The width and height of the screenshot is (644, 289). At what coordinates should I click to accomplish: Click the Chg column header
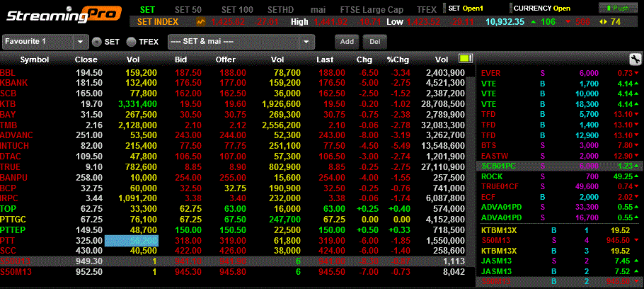364,59
